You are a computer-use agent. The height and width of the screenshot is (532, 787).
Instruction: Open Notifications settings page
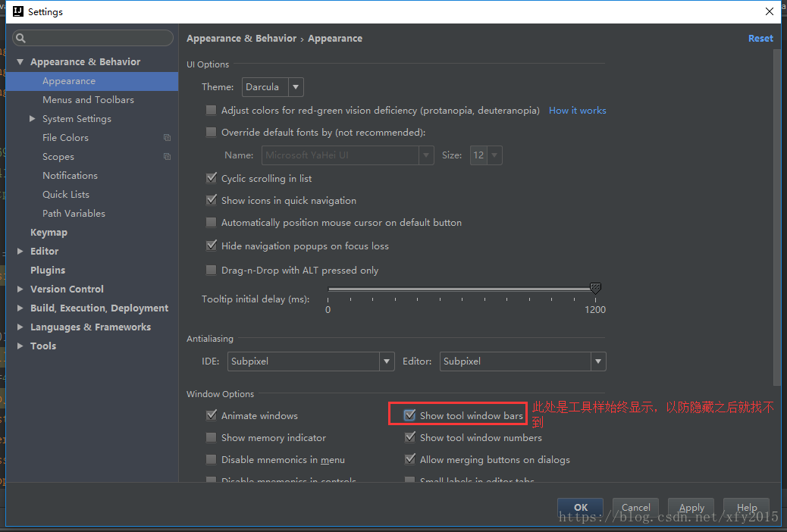[70, 176]
